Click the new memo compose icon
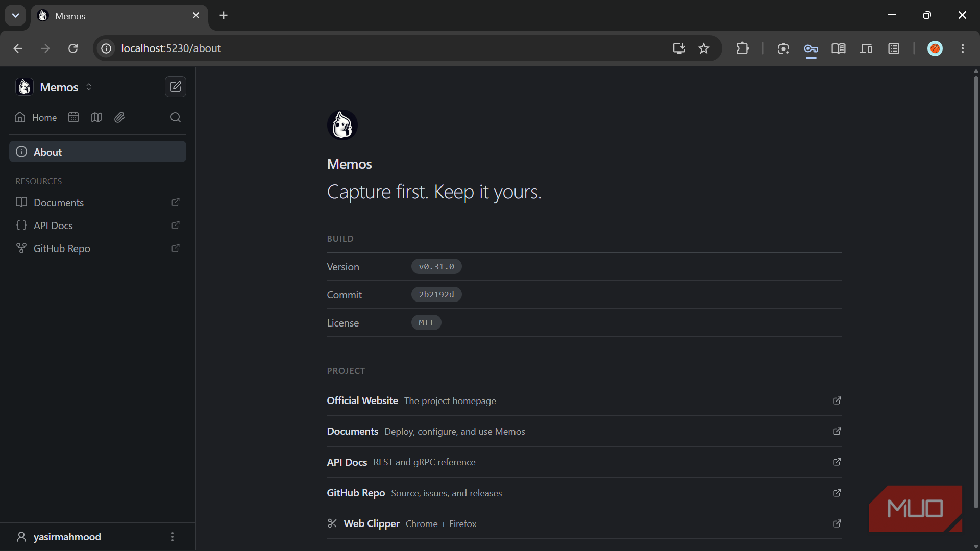980x551 pixels. [176, 87]
